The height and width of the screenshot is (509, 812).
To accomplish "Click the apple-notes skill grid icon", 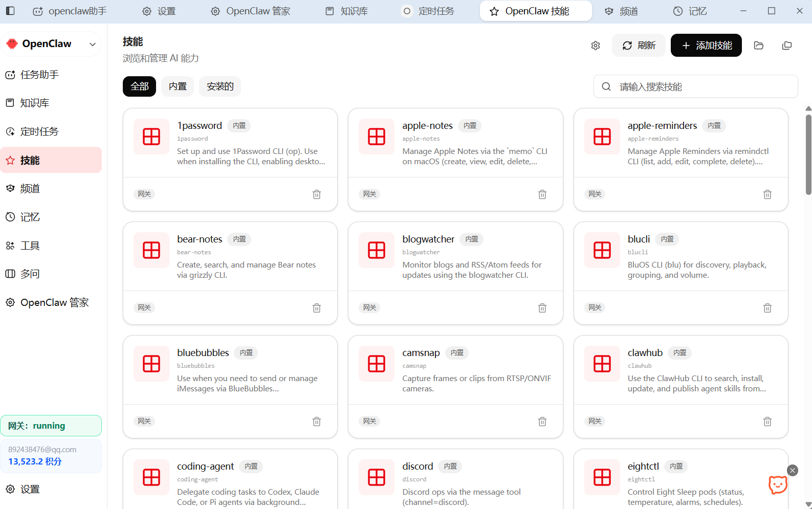I will click(x=377, y=137).
